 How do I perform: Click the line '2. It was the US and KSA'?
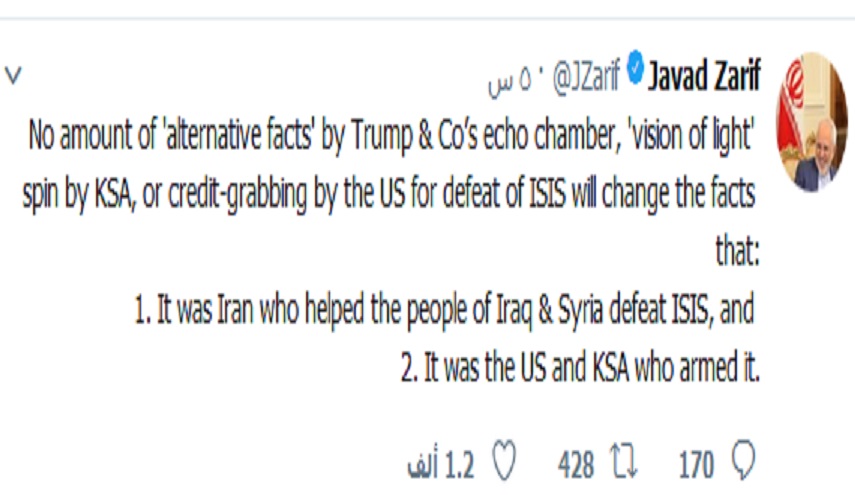point(580,369)
